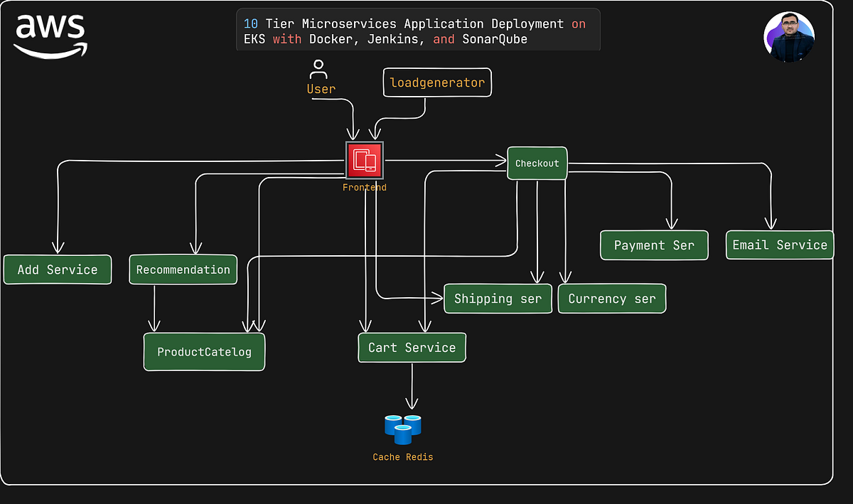Click the Cart Service node
853x504 pixels.
pyautogui.click(x=412, y=347)
